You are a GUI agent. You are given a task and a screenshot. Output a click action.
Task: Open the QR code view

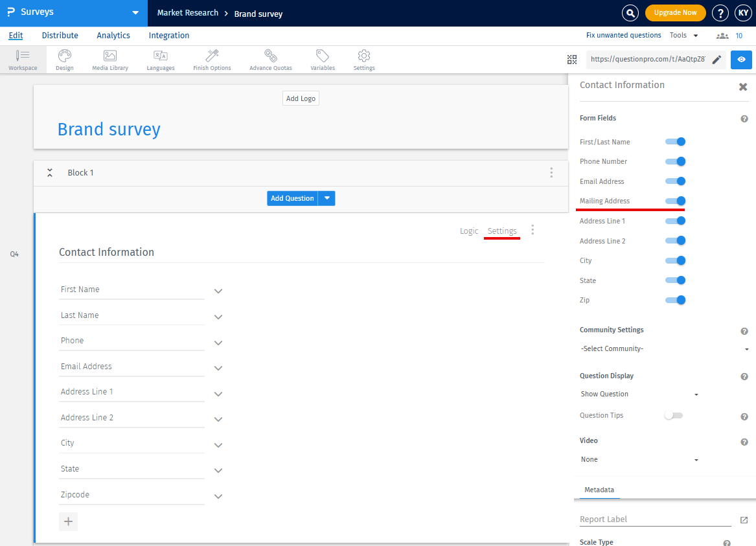(572, 59)
